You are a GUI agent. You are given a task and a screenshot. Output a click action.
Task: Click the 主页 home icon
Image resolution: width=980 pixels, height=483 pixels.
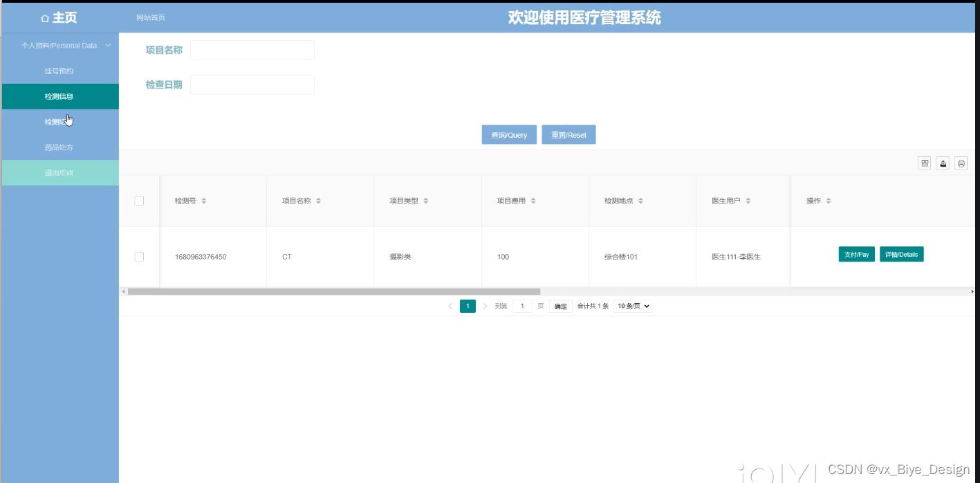[x=46, y=18]
